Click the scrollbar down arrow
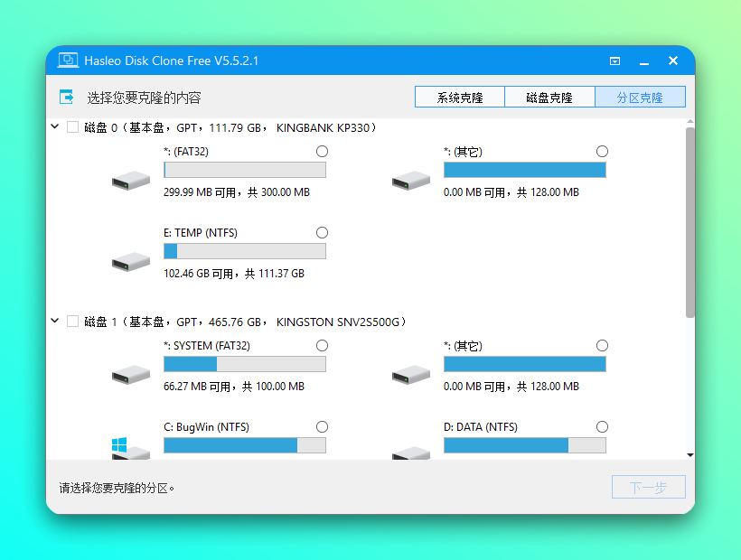This screenshot has width=741, height=560. coord(690,455)
